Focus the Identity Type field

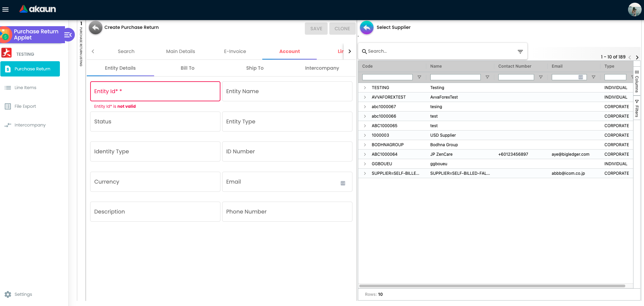[x=155, y=151]
